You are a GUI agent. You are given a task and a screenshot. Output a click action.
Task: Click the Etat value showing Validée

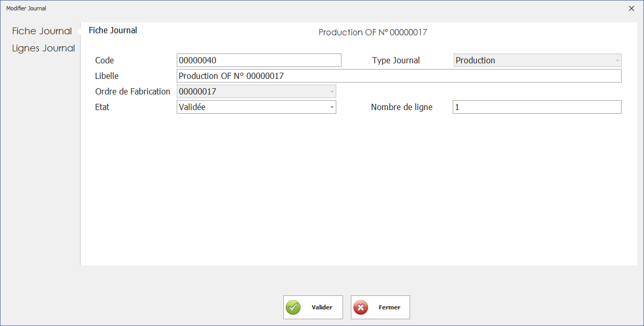coord(249,107)
